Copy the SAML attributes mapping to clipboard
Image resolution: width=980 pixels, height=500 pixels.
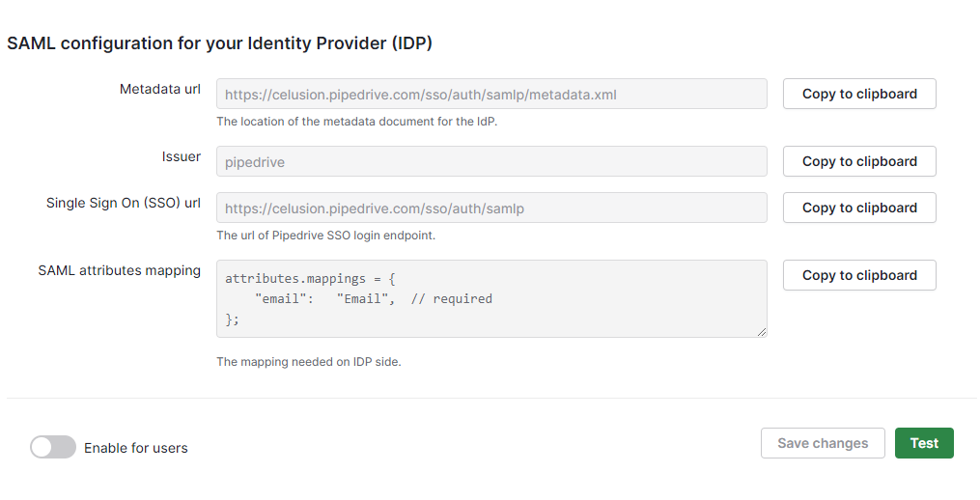tap(859, 275)
